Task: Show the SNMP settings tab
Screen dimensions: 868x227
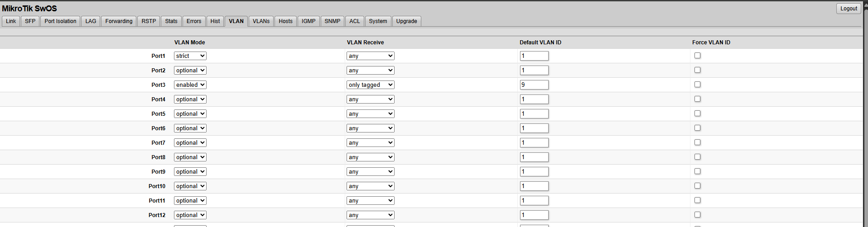Action: 332,21
